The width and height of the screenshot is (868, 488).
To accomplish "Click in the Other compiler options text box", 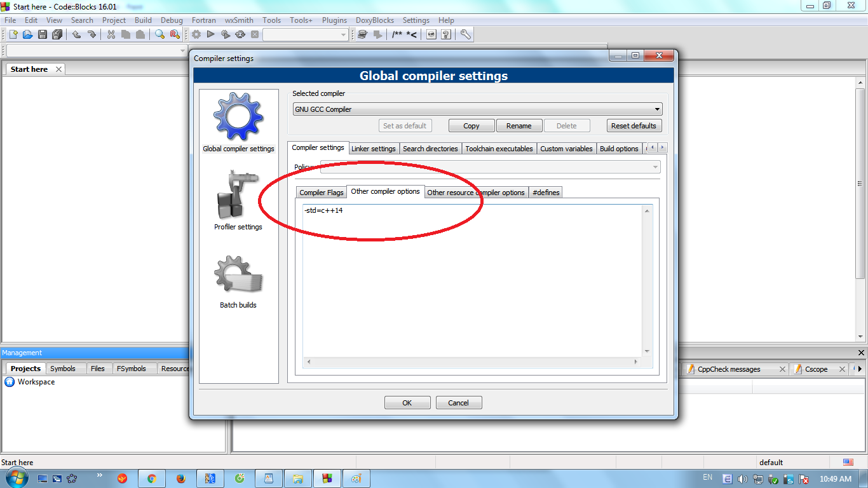I will [x=473, y=280].
